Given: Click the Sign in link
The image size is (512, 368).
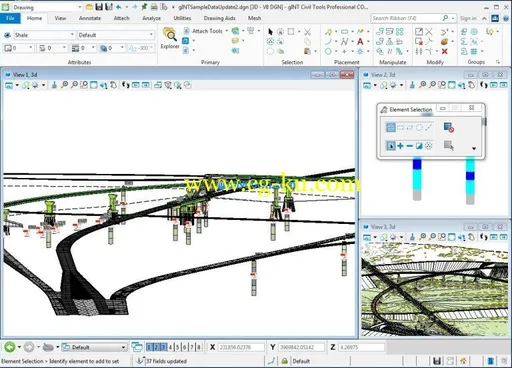Looking at the screenshot, I should 468,18.
